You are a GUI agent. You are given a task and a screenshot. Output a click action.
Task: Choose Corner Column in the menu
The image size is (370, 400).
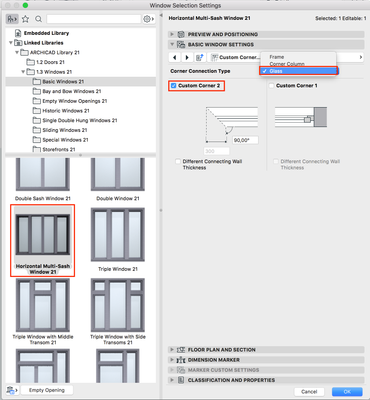287,64
